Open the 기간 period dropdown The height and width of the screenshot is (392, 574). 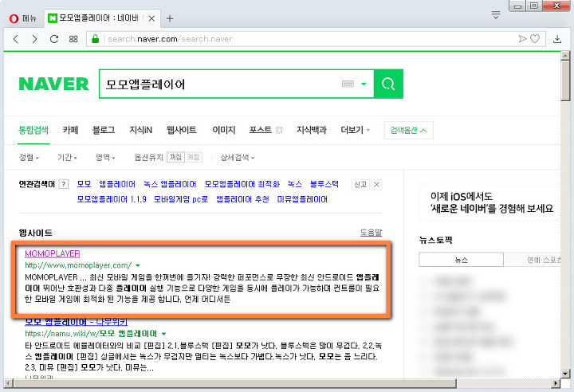[x=67, y=158]
